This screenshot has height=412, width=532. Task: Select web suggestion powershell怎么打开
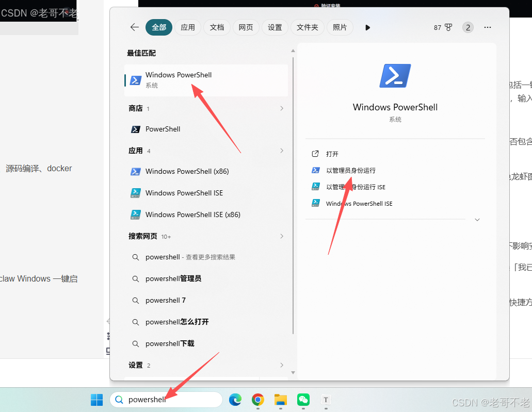[206, 322]
